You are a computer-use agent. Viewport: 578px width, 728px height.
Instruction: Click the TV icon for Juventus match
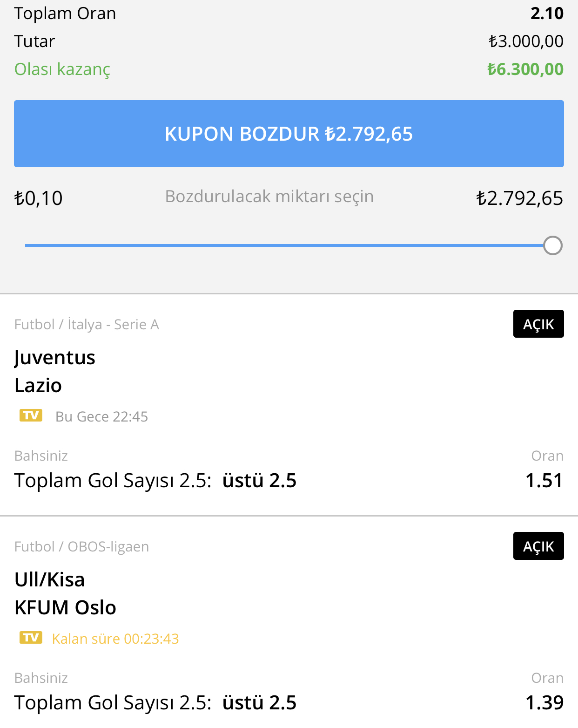pyautogui.click(x=31, y=415)
